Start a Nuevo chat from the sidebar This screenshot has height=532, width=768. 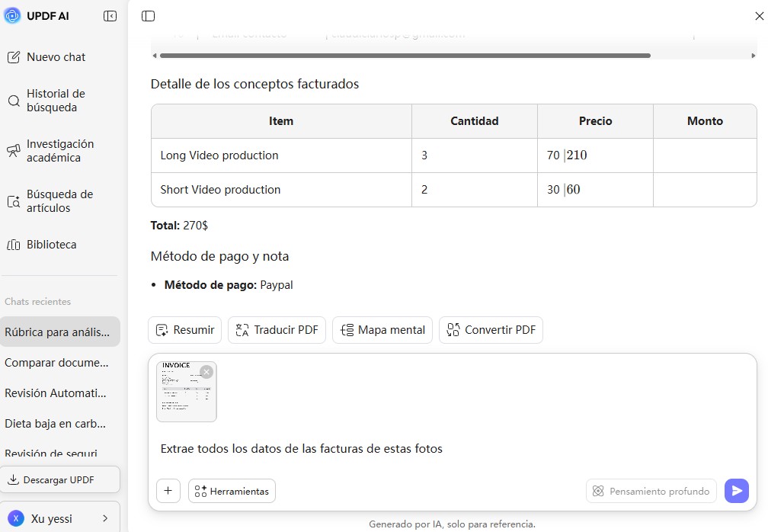tap(56, 56)
